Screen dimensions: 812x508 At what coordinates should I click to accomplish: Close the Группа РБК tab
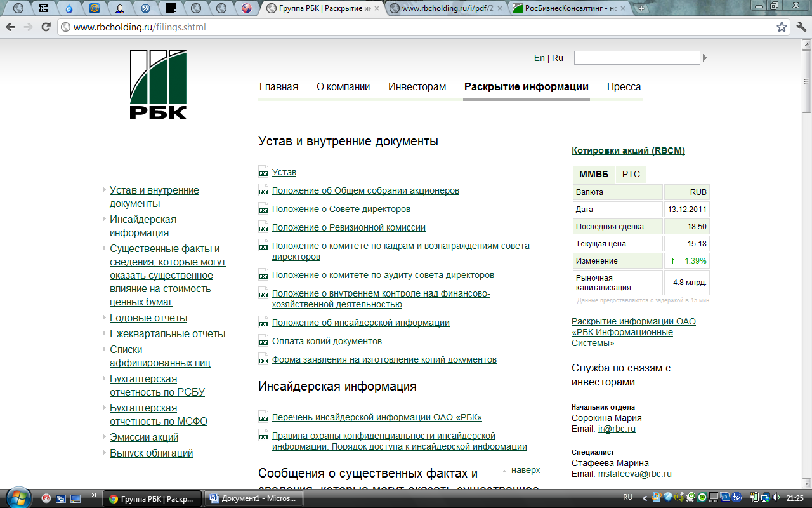point(376,8)
